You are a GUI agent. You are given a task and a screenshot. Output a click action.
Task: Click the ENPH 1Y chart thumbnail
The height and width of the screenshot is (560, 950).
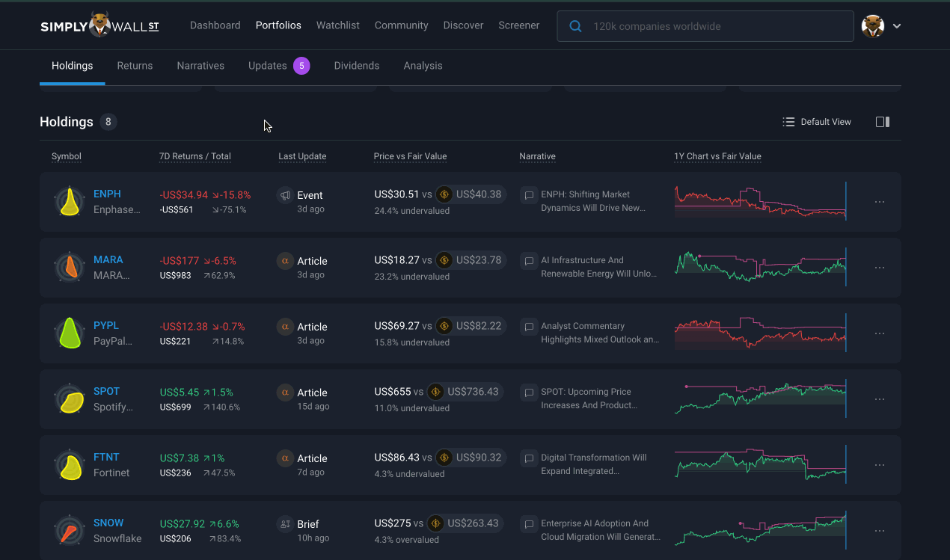[x=761, y=202]
